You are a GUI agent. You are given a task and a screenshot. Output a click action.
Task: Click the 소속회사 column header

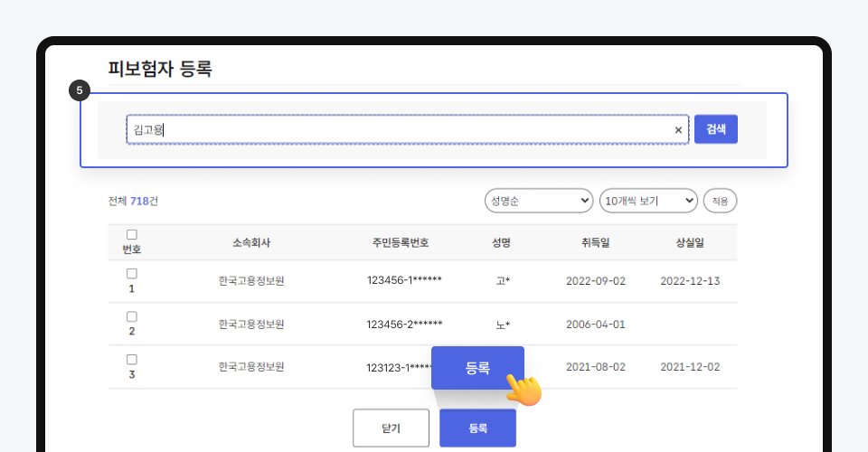point(251,242)
